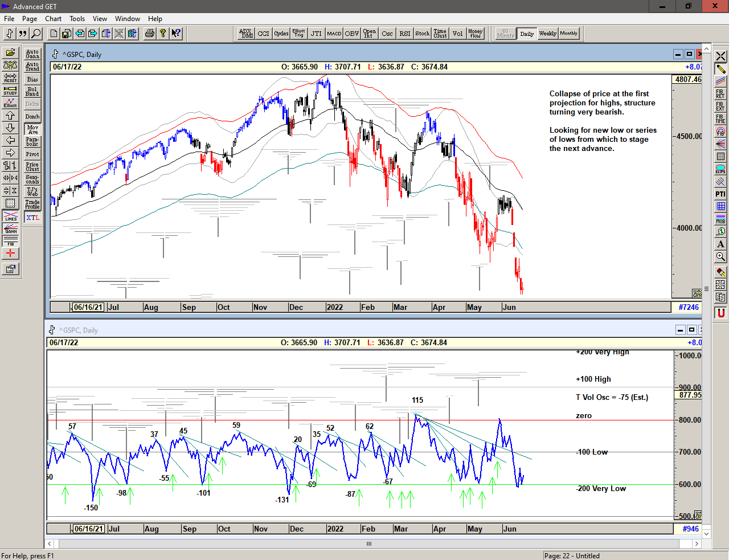
Task: Click the print icon in toolbar
Action: pyautogui.click(x=150, y=34)
